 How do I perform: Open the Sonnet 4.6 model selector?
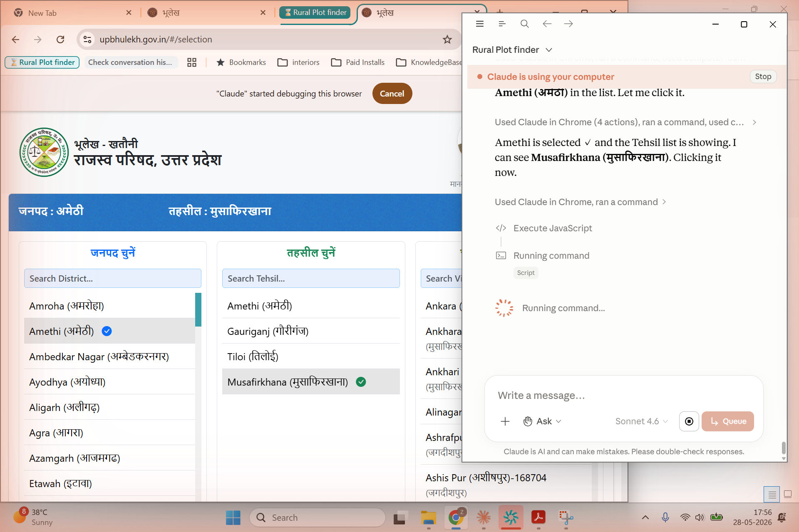point(642,421)
